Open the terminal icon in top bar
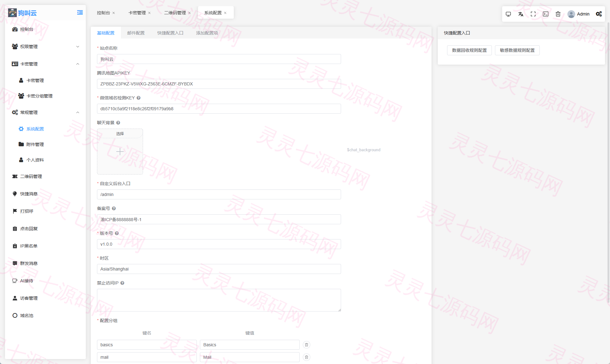Screen dimensions: 610x364 pyautogui.click(x=546, y=14)
